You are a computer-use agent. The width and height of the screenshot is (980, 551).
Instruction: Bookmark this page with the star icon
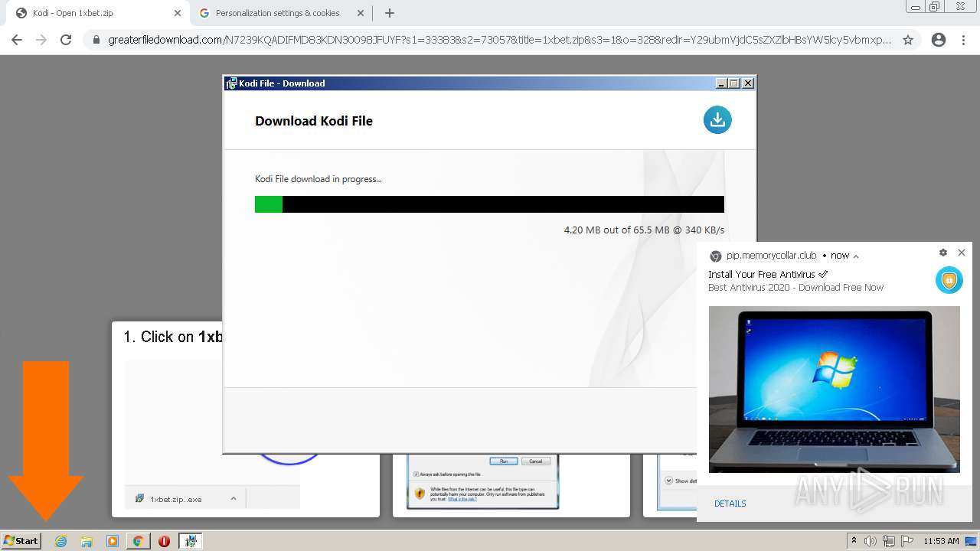pyautogui.click(x=908, y=40)
